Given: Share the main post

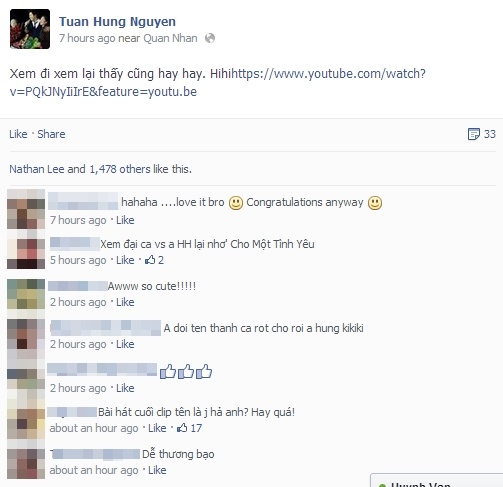Looking at the screenshot, I should click(51, 134).
